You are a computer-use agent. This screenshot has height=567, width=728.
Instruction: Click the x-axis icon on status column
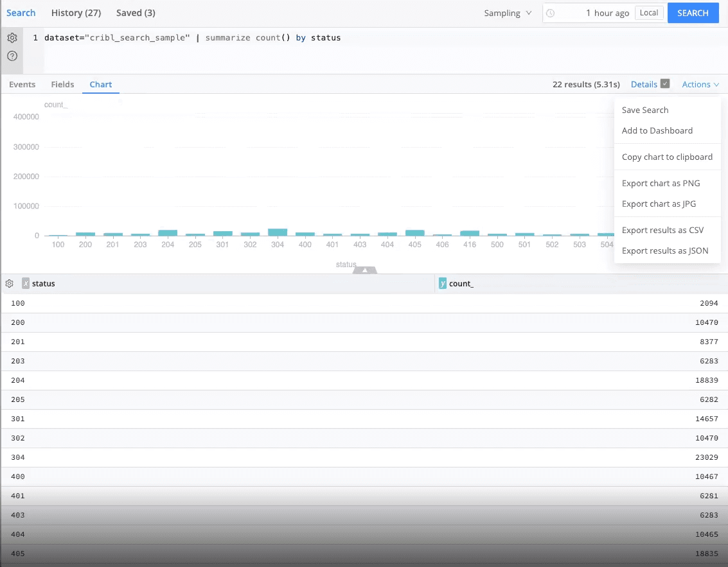[26, 284]
